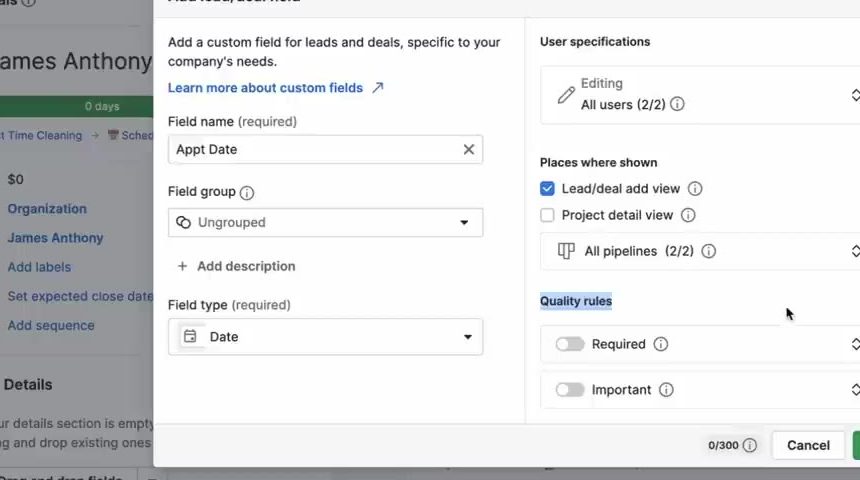Click the User specifications heading
This screenshot has height=480, width=860.
coord(595,42)
